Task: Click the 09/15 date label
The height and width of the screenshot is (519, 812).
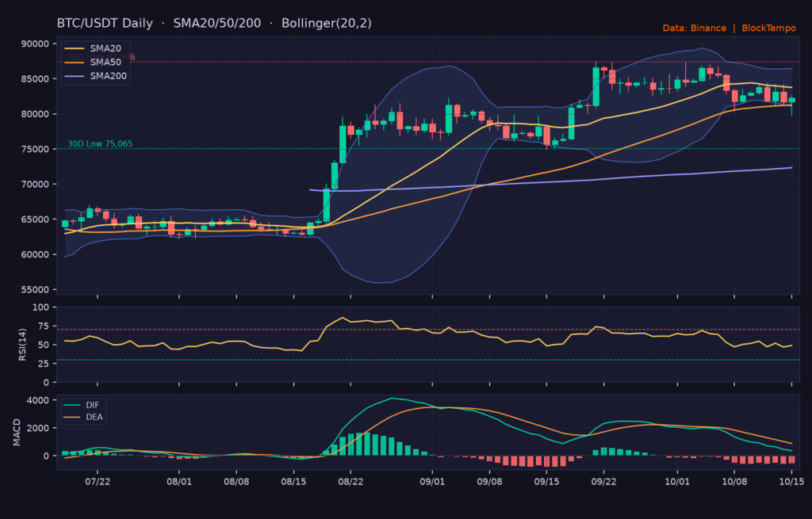Action: coord(547,482)
